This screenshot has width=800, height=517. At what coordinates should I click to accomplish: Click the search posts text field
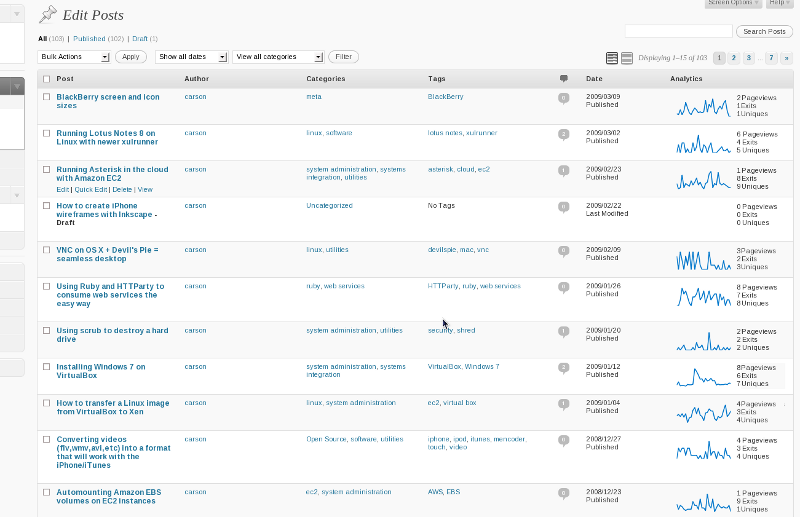pos(678,32)
